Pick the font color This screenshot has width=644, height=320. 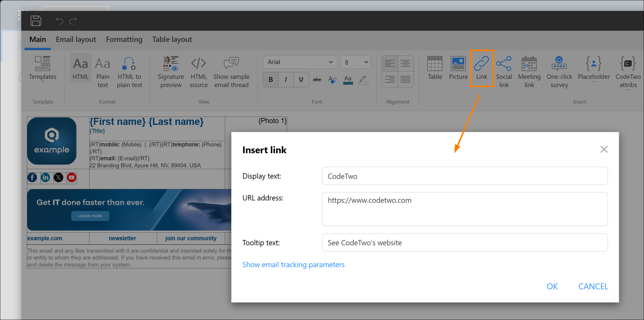[x=348, y=79]
